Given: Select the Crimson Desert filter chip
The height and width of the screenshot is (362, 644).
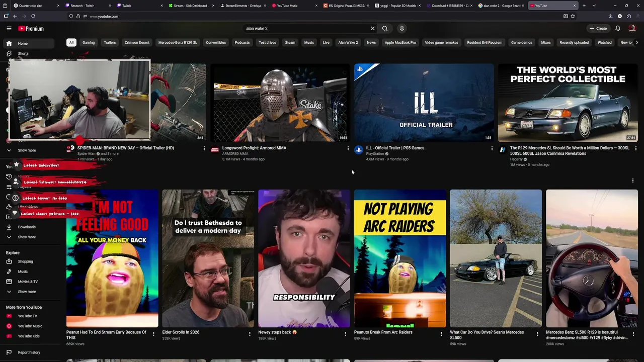Looking at the screenshot, I should [137, 43].
